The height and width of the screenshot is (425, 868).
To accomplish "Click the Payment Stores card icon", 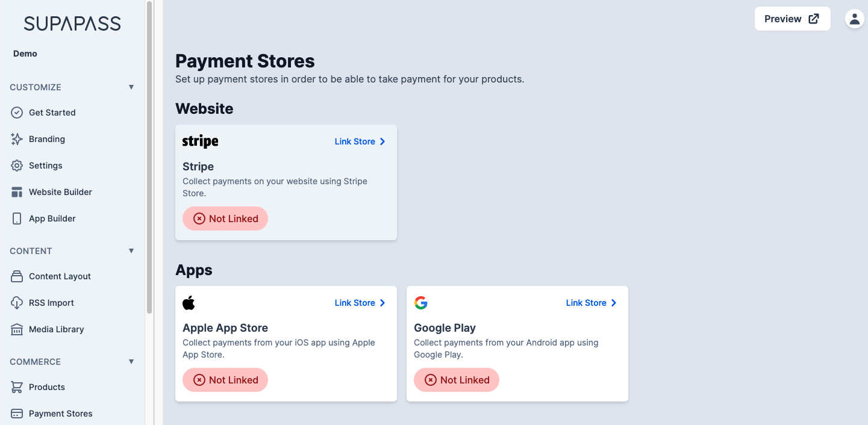I will click(17, 414).
